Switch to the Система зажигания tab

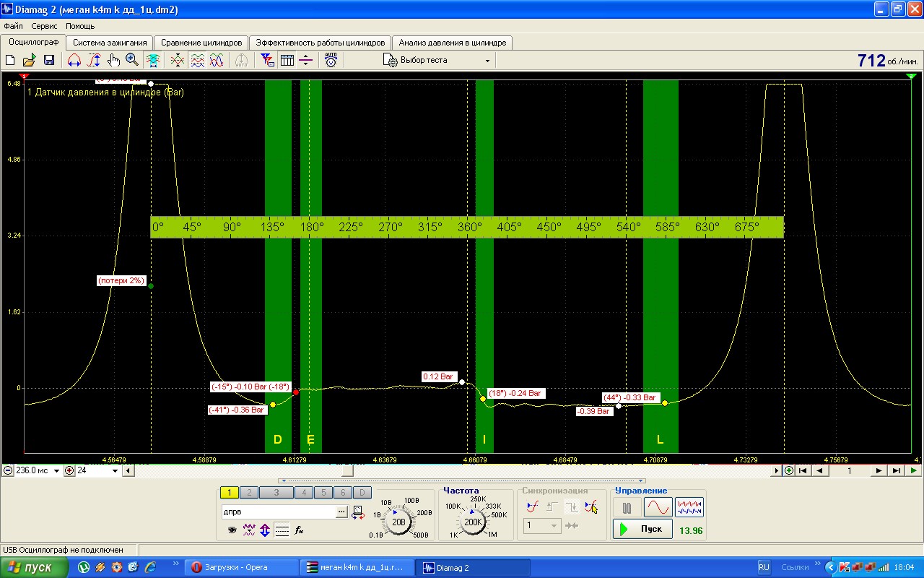(110, 43)
